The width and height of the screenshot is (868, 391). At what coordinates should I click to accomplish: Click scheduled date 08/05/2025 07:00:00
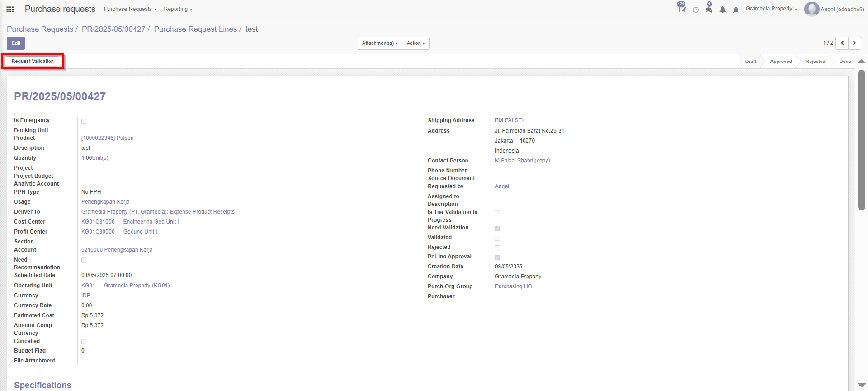click(x=107, y=275)
